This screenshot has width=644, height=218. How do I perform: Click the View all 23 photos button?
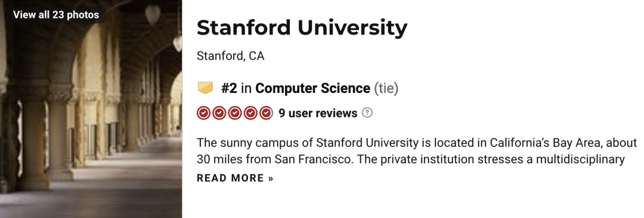tap(56, 15)
